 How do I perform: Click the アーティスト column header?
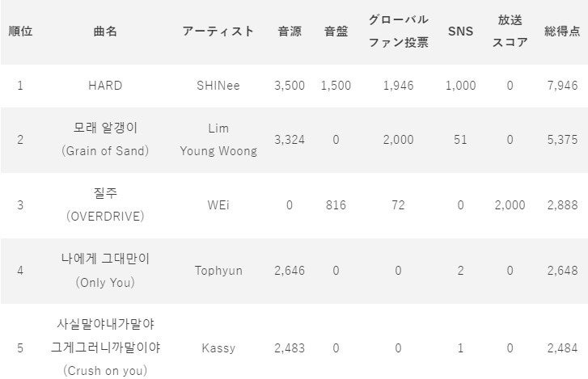tap(218, 32)
